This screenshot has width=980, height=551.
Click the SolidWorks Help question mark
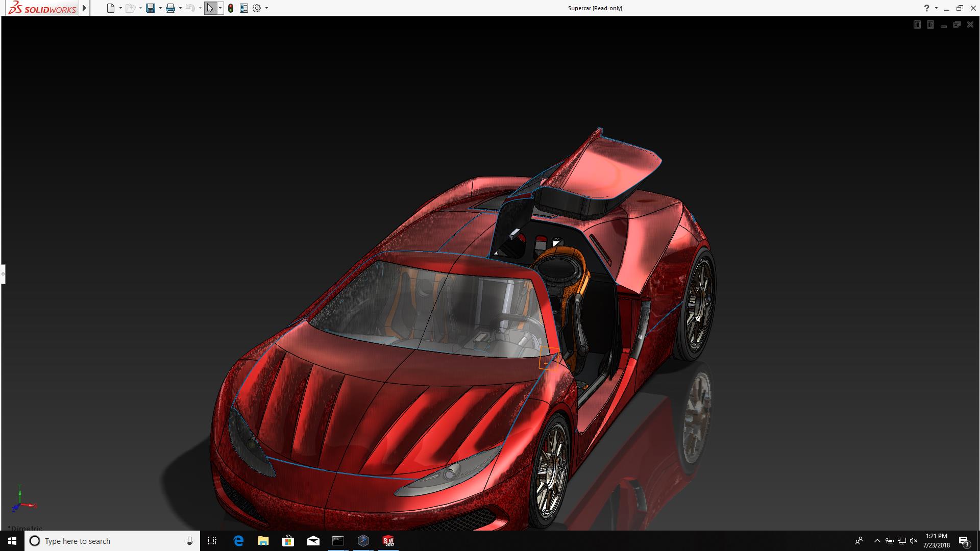coord(926,8)
